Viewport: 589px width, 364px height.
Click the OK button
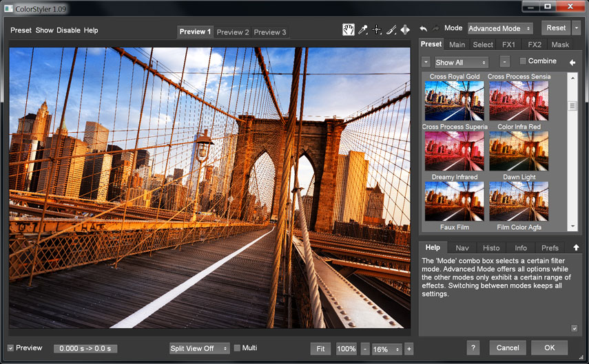coord(549,348)
